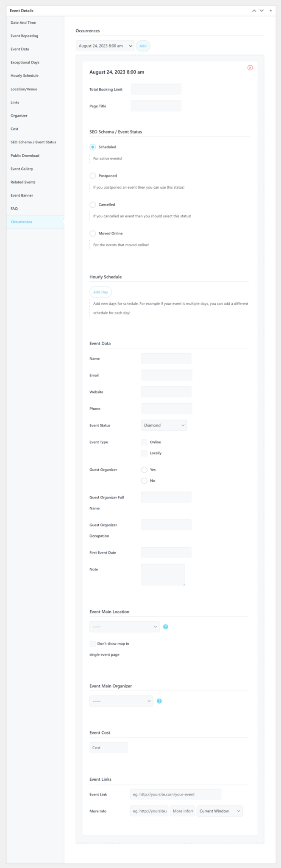Click Add Day under Hourly Schedule
This screenshot has width=281, height=868.
click(100, 292)
